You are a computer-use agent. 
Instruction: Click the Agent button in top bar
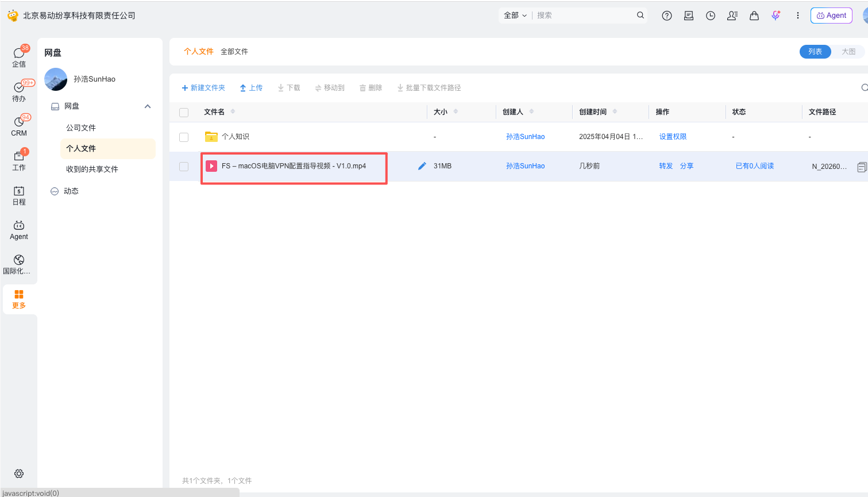coord(831,16)
